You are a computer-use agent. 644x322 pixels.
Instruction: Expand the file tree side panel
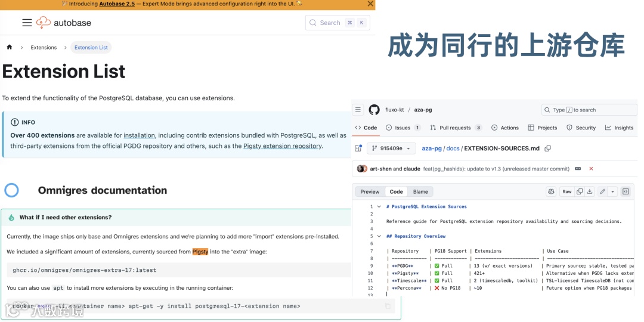click(x=358, y=148)
